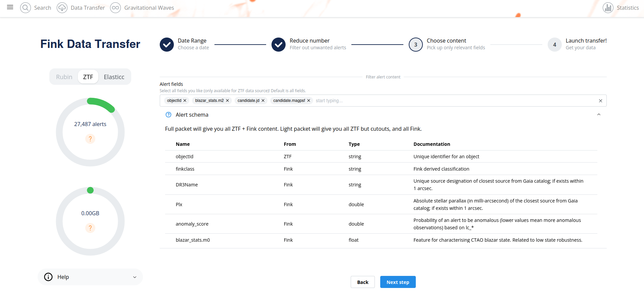Click the Name column header

[183, 144]
